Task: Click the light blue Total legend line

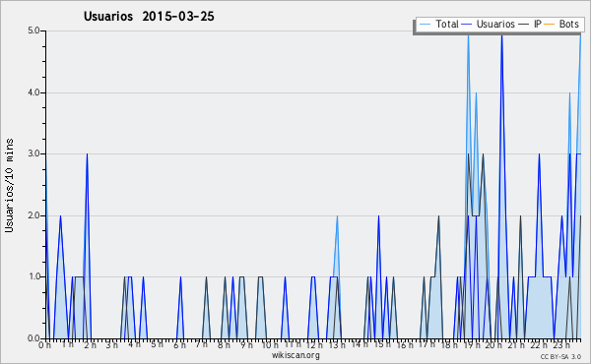Action: (x=425, y=25)
